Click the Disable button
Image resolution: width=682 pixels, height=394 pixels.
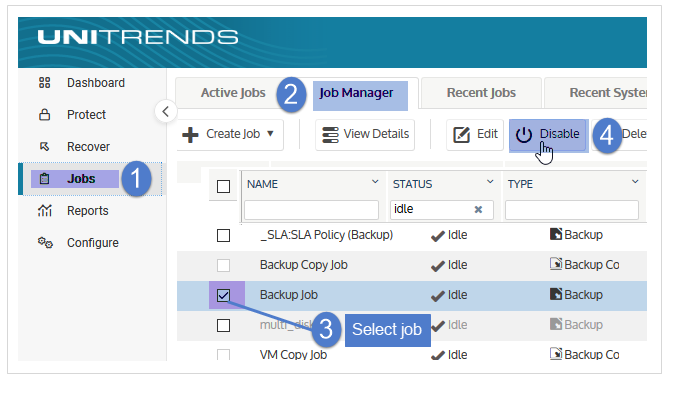(x=548, y=136)
